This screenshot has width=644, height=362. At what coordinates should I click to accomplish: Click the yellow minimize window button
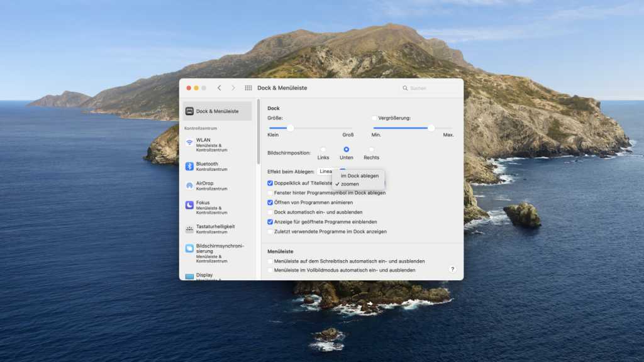click(196, 88)
